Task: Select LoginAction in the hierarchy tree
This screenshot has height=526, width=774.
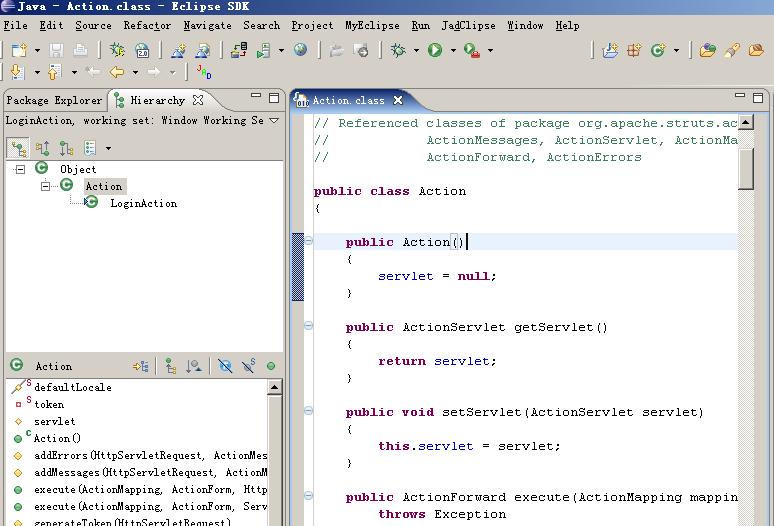Action: coord(144,203)
